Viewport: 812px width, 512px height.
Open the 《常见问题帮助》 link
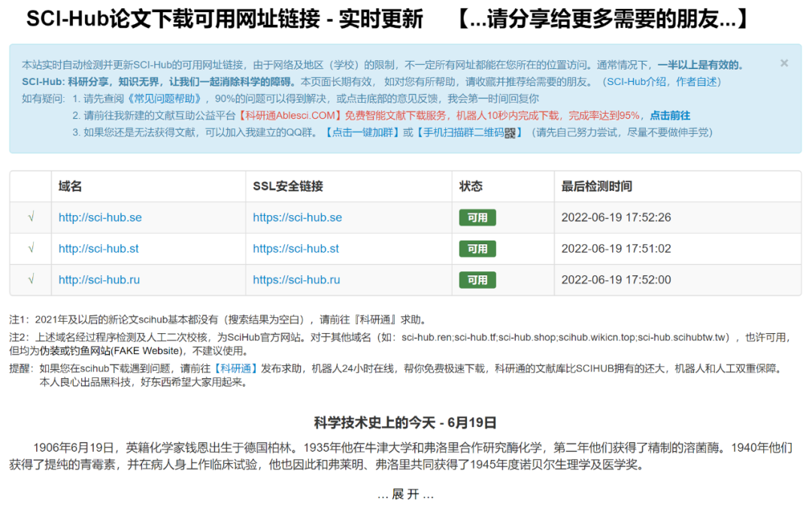pyautogui.click(x=165, y=98)
